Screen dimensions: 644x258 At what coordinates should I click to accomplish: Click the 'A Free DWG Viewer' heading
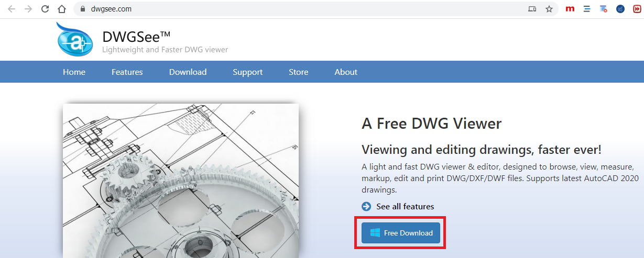click(x=432, y=124)
